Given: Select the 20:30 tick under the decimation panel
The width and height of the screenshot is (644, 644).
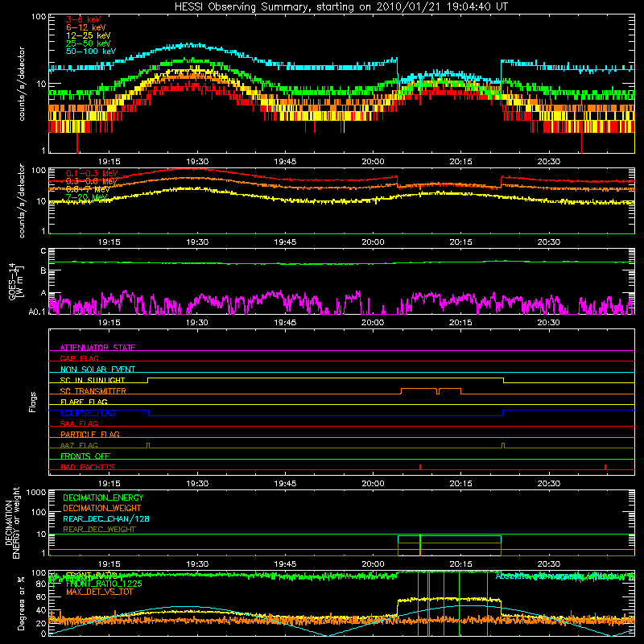Looking at the screenshot, I should [549, 564].
